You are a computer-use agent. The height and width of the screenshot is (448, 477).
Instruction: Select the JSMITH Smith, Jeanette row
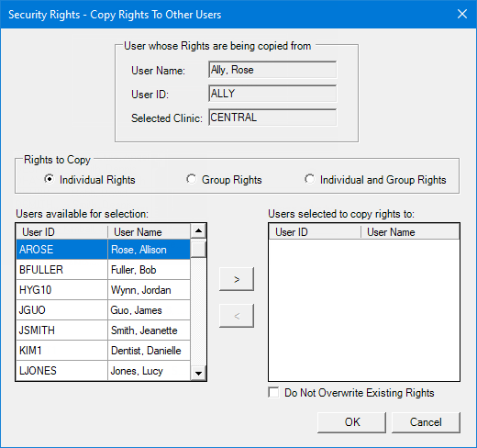(x=103, y=330)
